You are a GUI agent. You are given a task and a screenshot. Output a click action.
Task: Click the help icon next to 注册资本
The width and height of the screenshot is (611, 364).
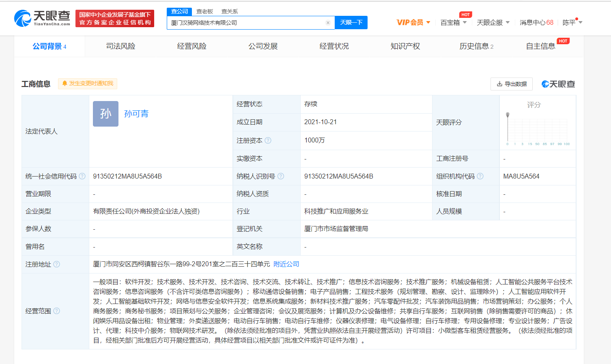pos(268,140)
